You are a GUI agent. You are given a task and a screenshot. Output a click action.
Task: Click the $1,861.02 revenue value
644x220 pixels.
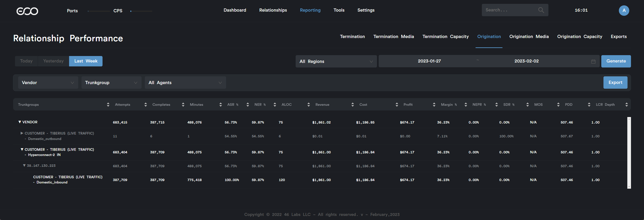point(321,122)
